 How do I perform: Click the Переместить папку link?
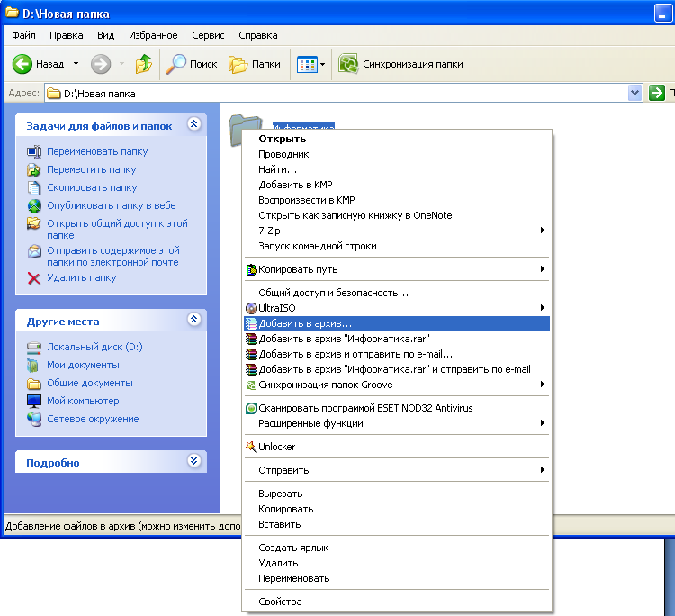(91, 169)
